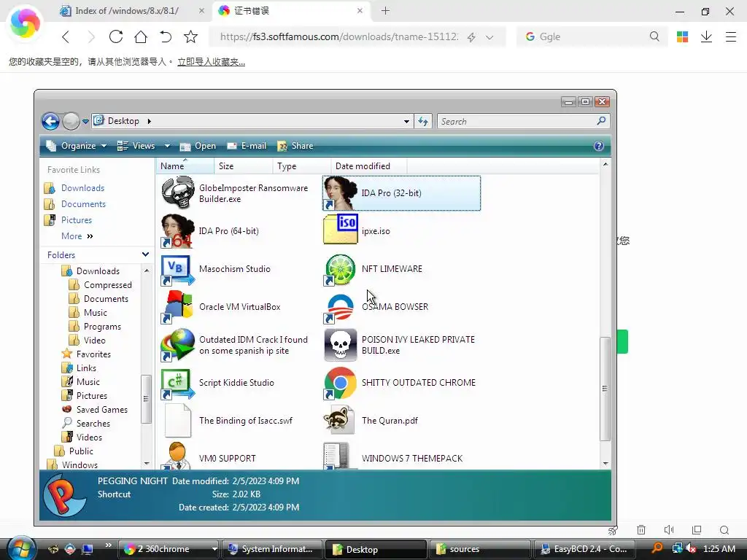Sort by the Size column header
Viewport: 747px width, 560px height.
(x=244, y=166)
